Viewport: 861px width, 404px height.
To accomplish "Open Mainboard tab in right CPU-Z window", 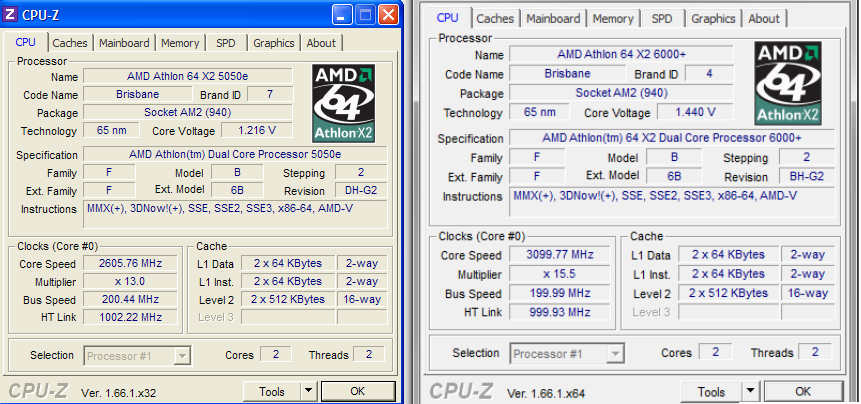I will 554,19.
